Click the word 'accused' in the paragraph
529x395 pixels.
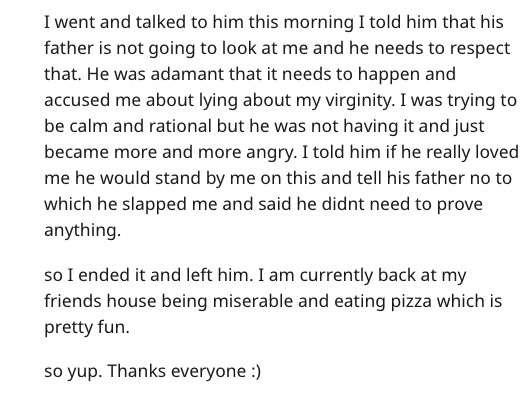(77, 100)
